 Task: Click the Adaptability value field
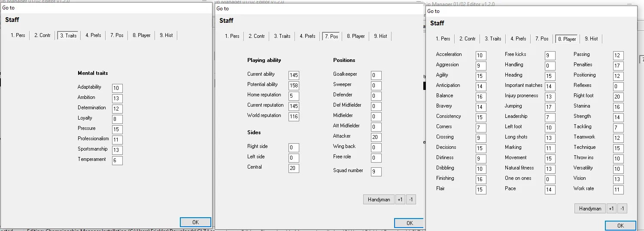[x=117, y=88]
